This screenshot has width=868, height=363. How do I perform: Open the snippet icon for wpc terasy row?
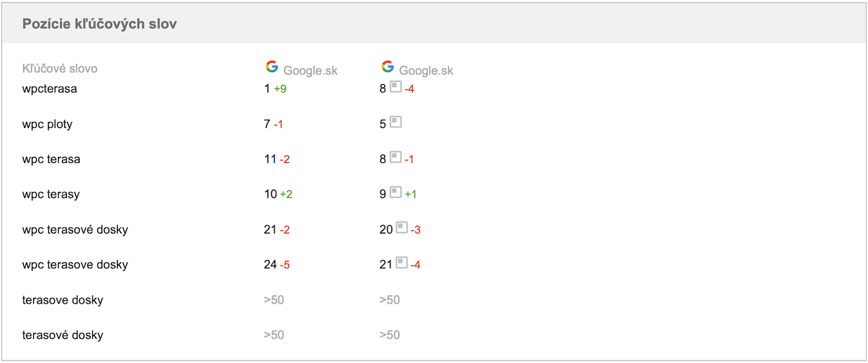pyautogui.click(x=395, y=193)
